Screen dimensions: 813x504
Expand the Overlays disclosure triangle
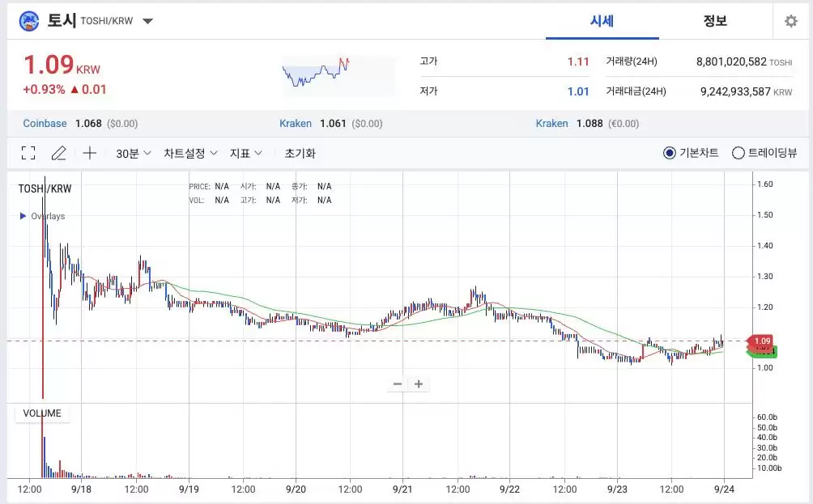(x=23, y=216)
